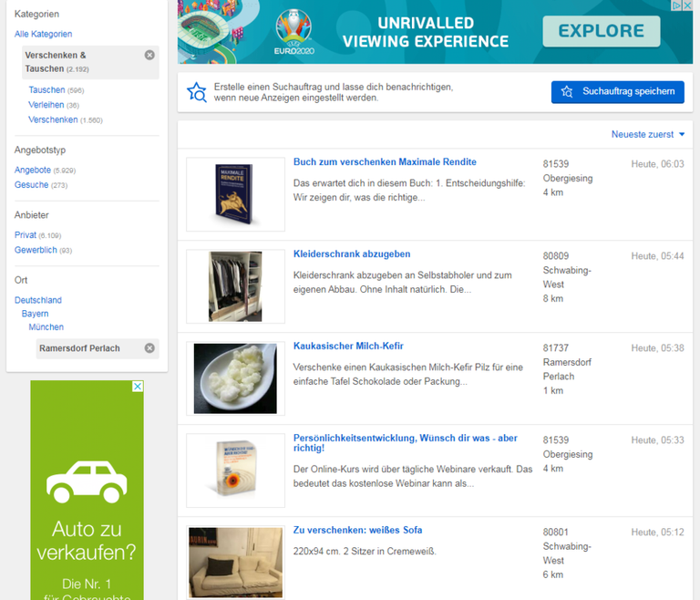Save the search with Suchauftrag speichern
Viewport: 700px width, 600px height.
coord(617,92)
